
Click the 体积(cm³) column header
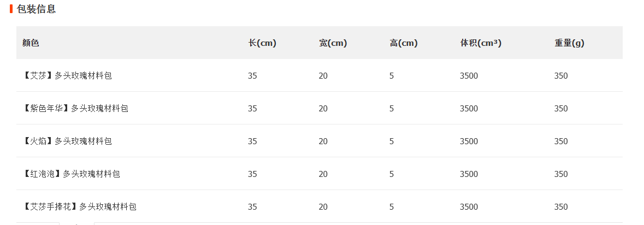[481, 43]
